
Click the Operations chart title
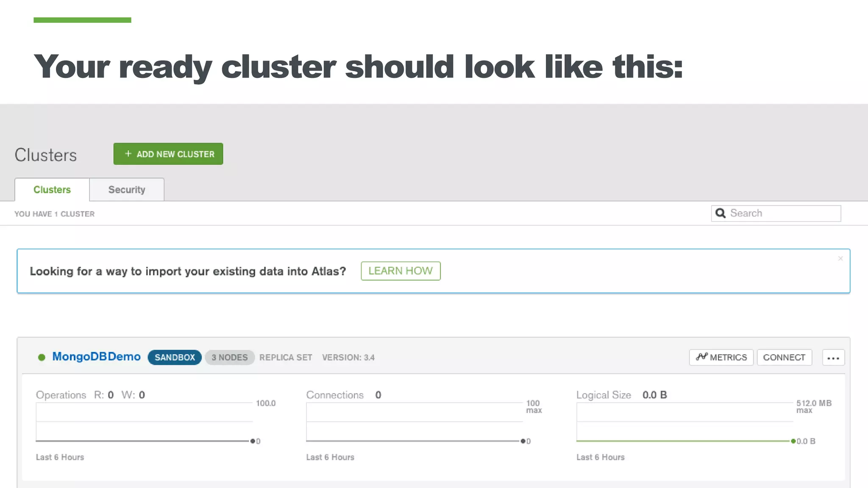(61, 395)
